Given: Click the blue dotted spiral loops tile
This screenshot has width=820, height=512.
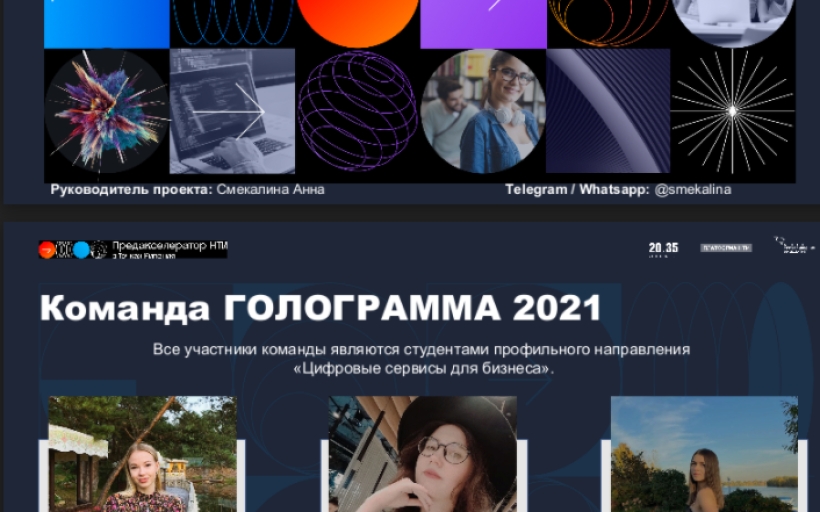Looking at the screenshot, I should coord(232,24).
